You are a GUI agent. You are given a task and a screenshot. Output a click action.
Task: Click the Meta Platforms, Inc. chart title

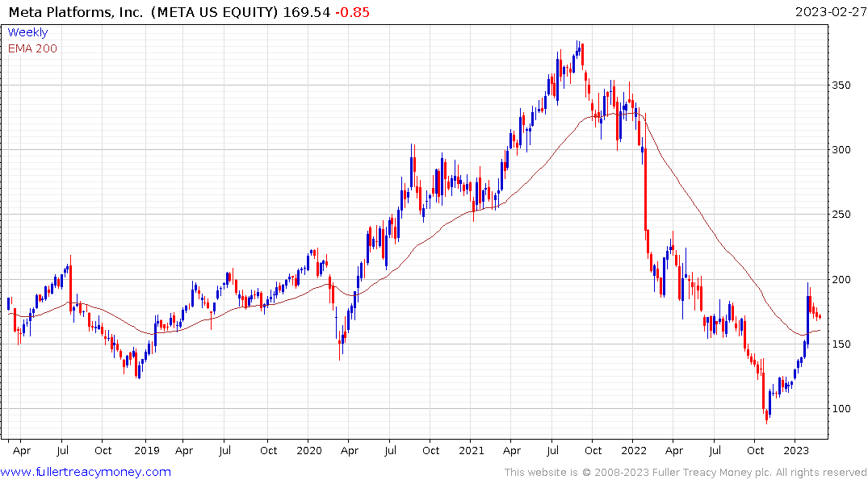coord(76,12)
